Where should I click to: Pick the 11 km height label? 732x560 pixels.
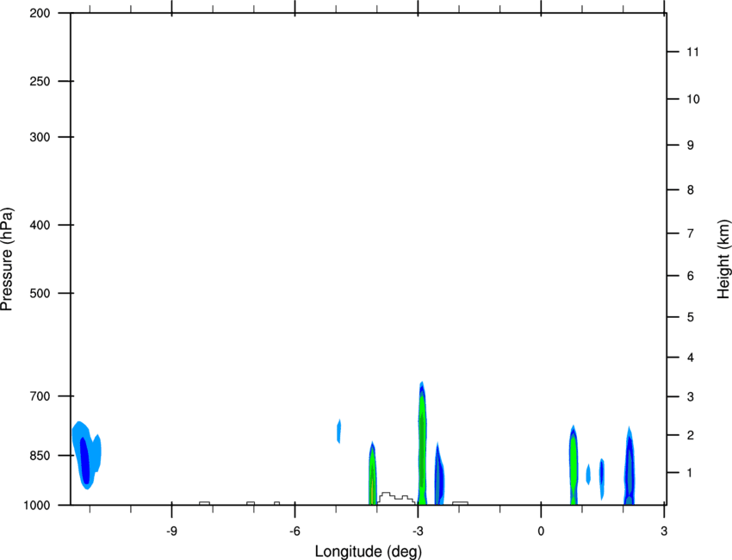[x=692, y=52]
